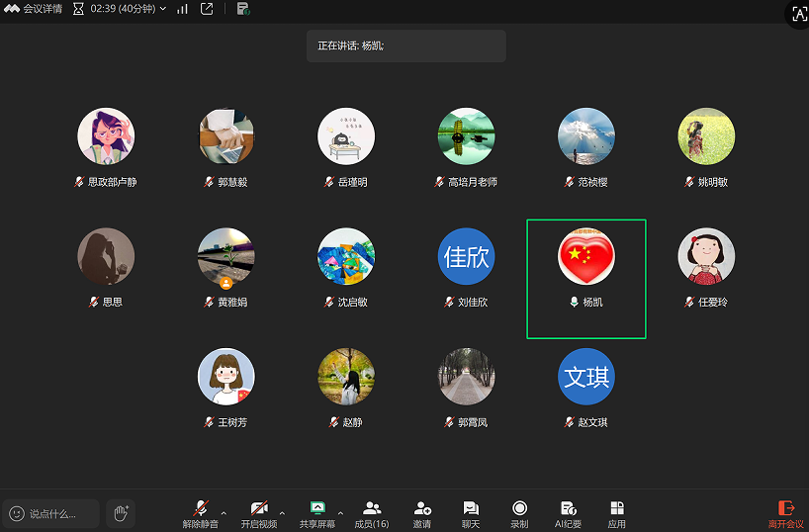Select 刘佳欣's blue 佳欣 avatar tile
809x532 pixels.
[x=466, y=256]
